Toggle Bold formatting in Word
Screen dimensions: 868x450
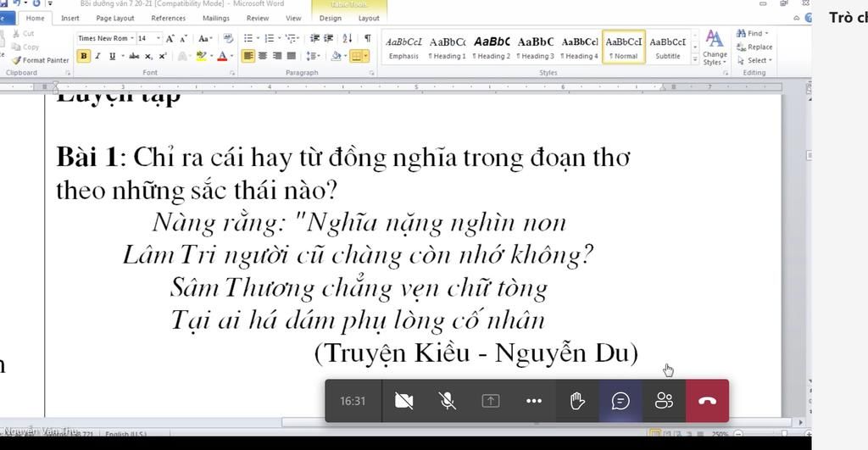tap(84, 56)
